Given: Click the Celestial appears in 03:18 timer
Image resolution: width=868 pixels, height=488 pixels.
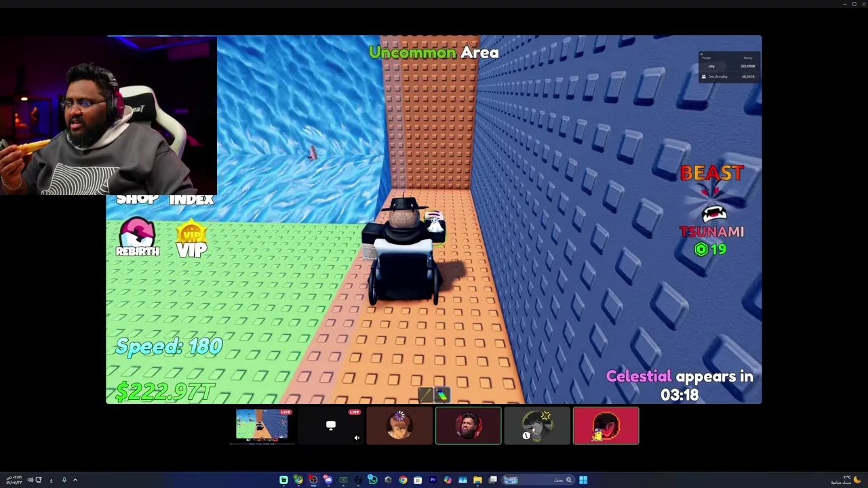Looking at the screenshot, I should tap(679, 385).
